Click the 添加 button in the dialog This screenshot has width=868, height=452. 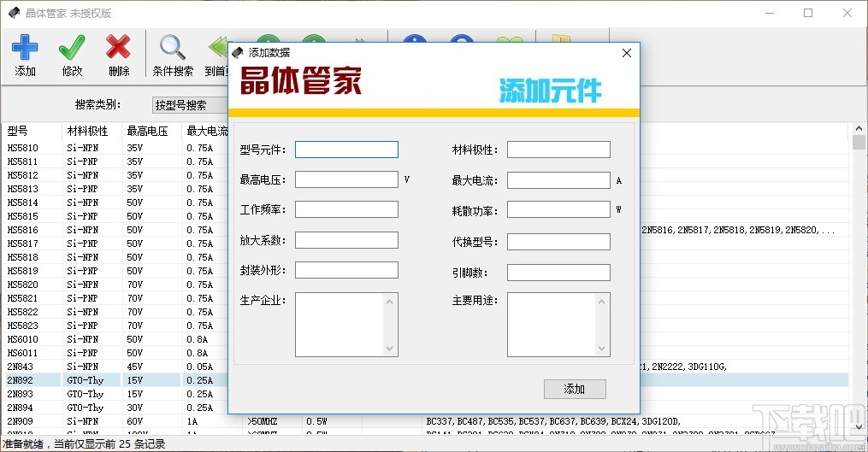point(575,389)
